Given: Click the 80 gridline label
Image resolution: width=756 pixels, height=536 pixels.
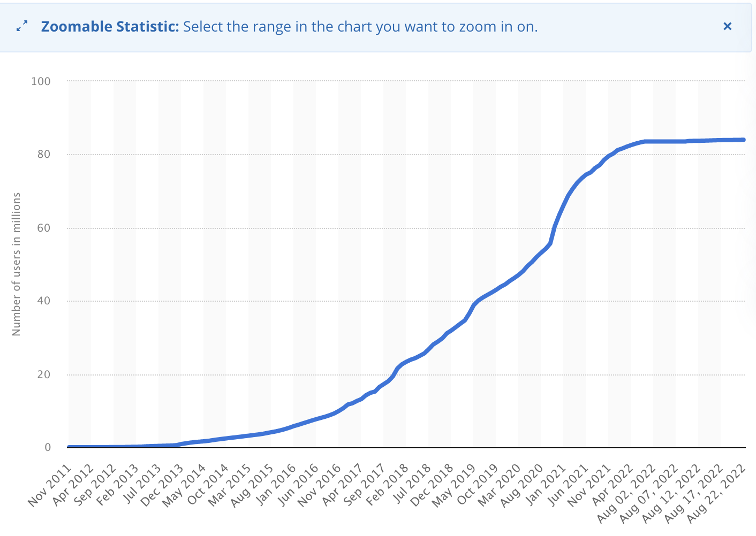Looking at the screenshot, I should tap(44, 155).
